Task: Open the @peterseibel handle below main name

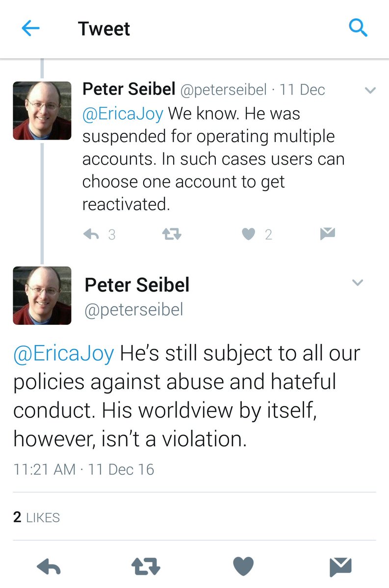Action: click(x=134, y=310)
